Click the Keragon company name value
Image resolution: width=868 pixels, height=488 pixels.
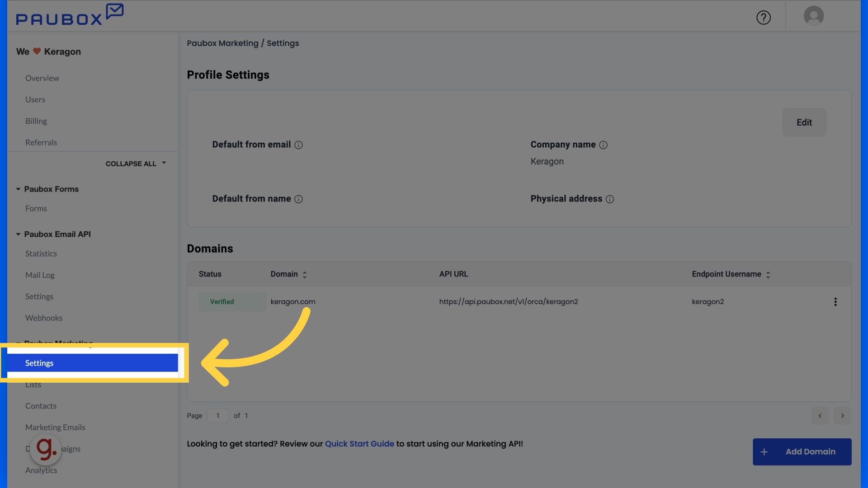coord(547,162)
